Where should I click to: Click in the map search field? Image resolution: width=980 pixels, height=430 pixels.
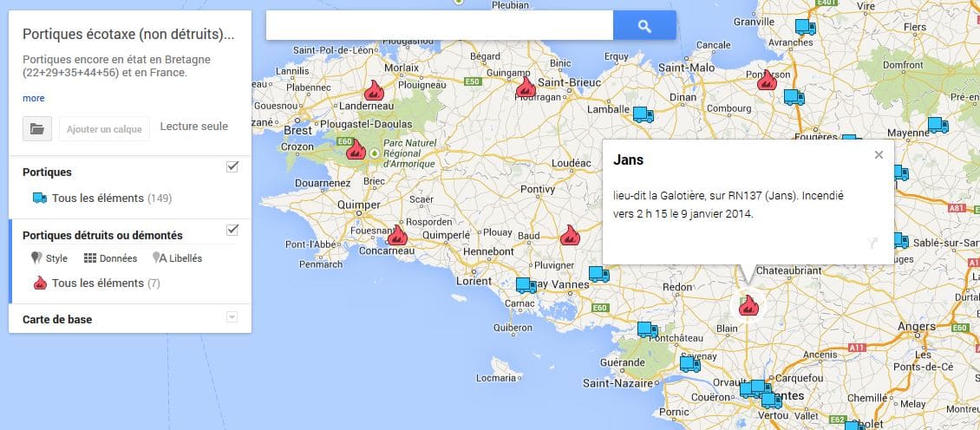pos(439,26)
